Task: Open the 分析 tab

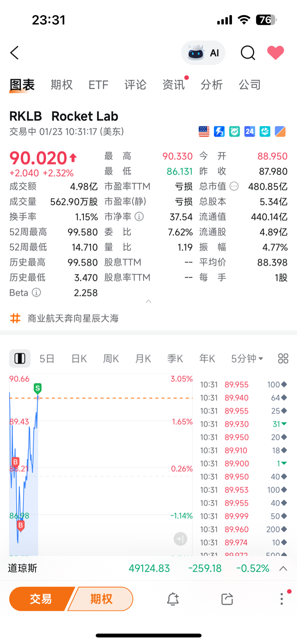Action: point(212,85)
